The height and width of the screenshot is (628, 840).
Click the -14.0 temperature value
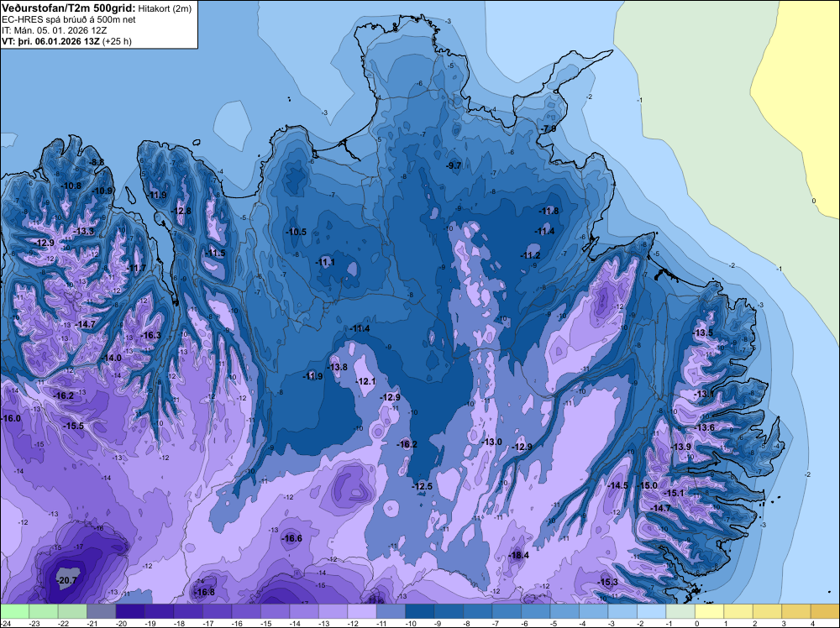point(112,358)
